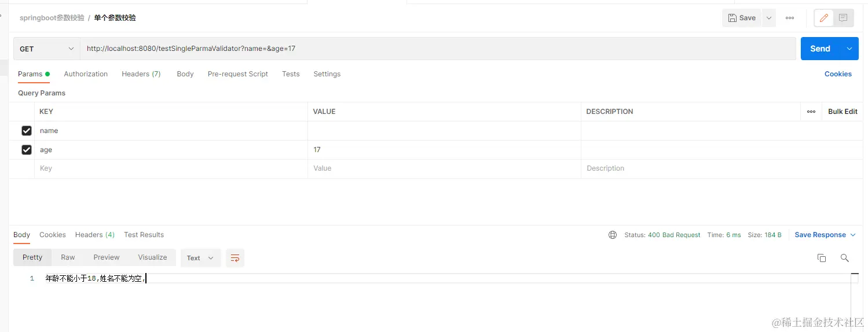
Task: Click the request URL input field
Action: point(438,49)
